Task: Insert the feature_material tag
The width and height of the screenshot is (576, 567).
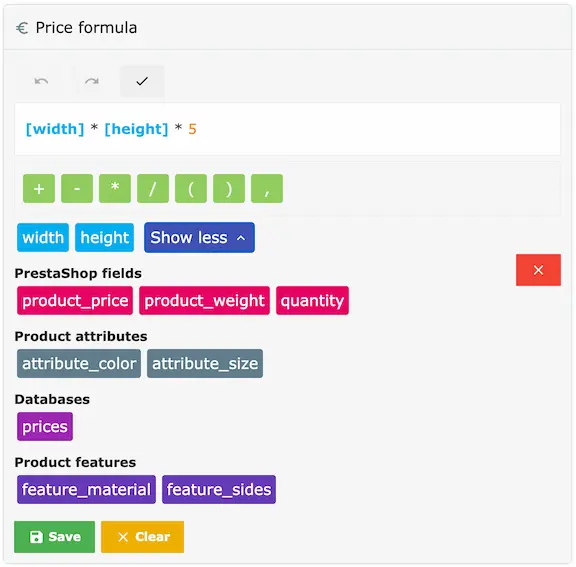Action: tap(86, 490)
